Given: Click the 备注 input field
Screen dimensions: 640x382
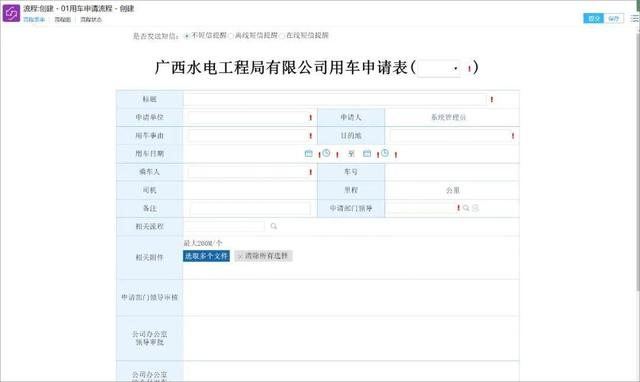Looking at the screenshot, I should pyautogui.click(x=250, y=208).
